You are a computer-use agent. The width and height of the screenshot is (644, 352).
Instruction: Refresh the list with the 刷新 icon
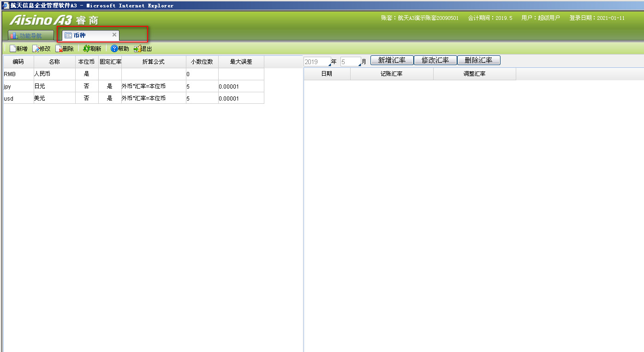pos(86,48)
